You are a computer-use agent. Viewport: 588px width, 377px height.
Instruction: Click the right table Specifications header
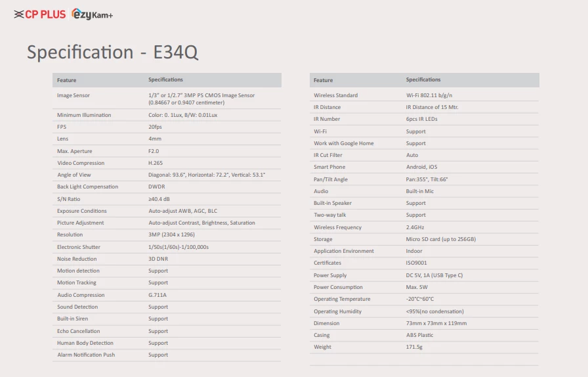tap(423, 80)
